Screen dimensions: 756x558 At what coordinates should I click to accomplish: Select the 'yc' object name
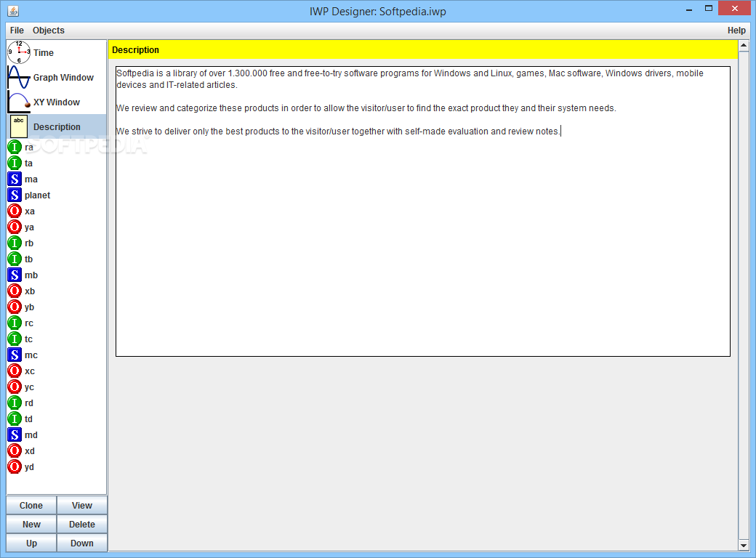[29, 387]
